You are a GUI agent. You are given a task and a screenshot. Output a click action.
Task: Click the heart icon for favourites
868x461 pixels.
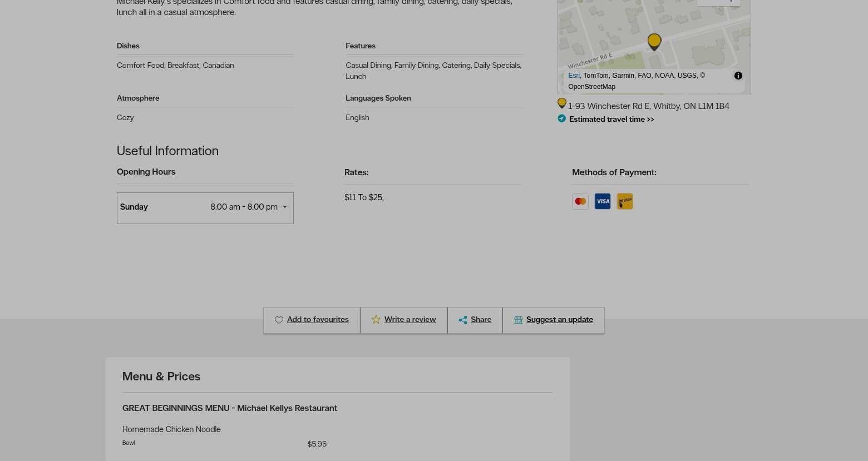279,320
